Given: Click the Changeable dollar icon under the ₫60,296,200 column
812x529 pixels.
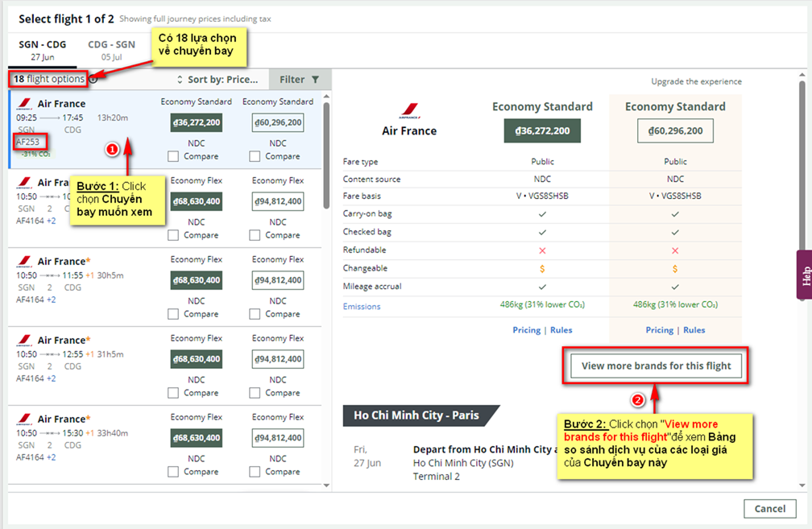Looking at the screenshot, I should 675,269.
